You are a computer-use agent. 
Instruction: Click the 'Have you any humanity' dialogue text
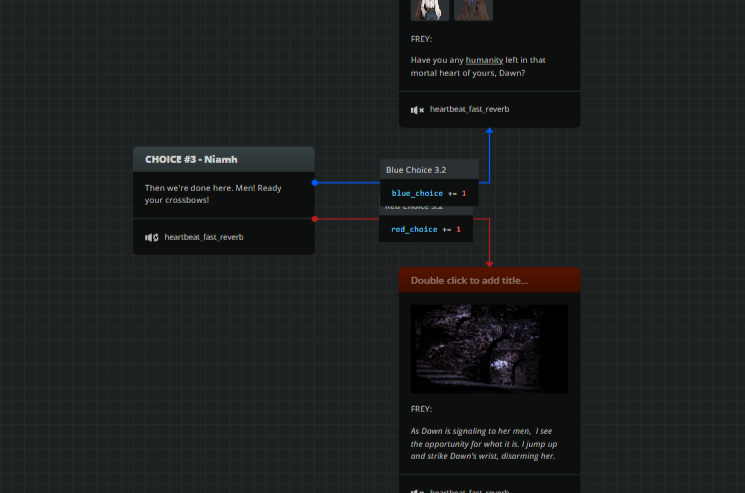point(478,66)
